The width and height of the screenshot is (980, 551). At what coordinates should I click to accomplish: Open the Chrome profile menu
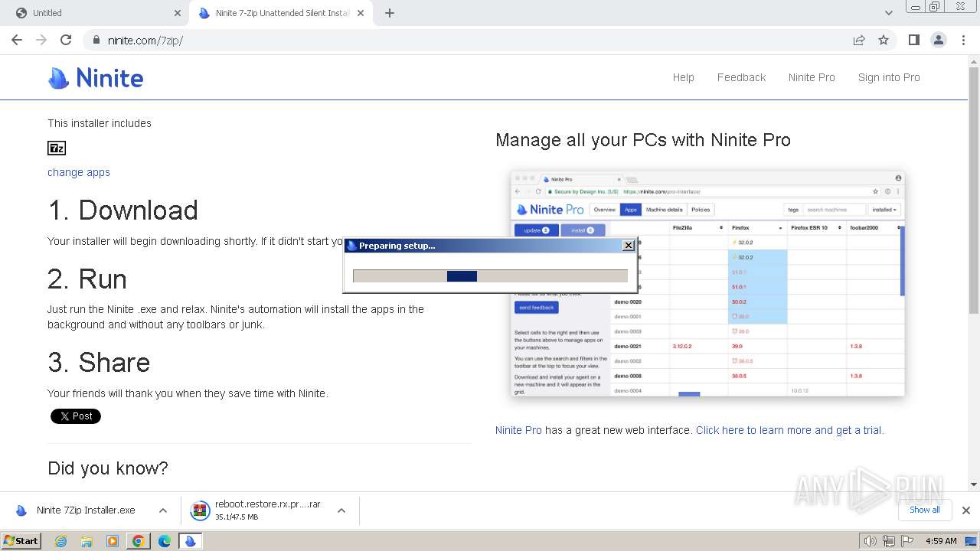pyautogui.click(x=938, y=40)
